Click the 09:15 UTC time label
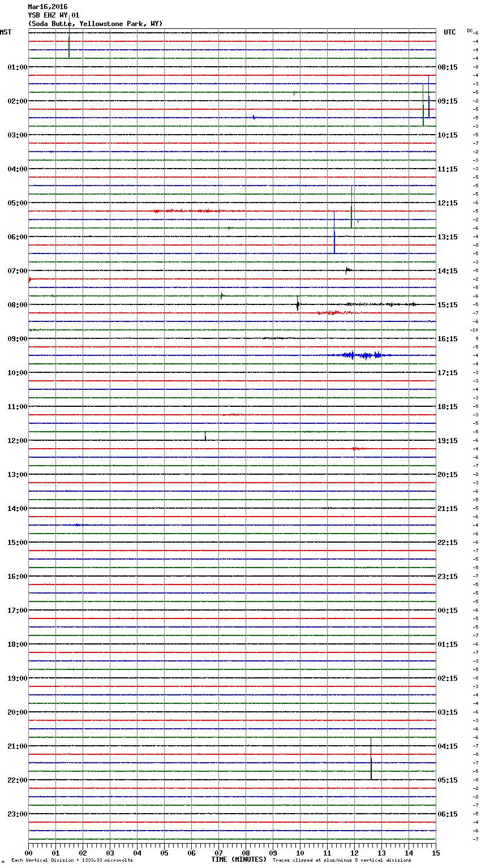 click(x=448, y=101)
